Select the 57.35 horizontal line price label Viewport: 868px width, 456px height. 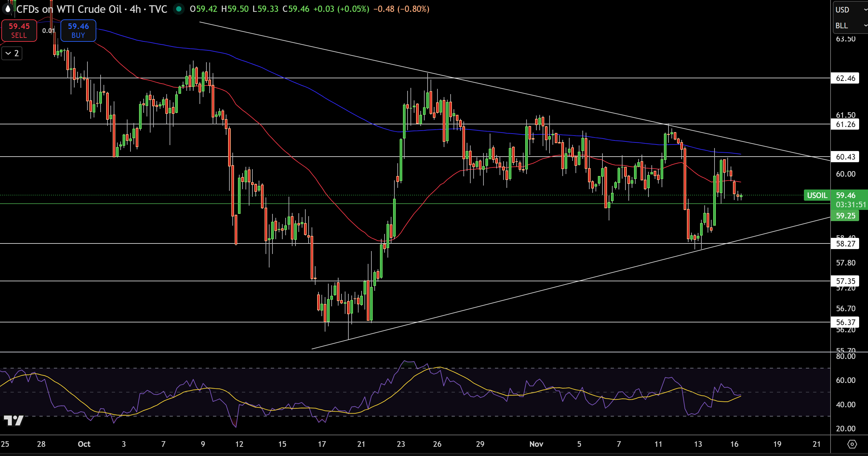(845, 281)
